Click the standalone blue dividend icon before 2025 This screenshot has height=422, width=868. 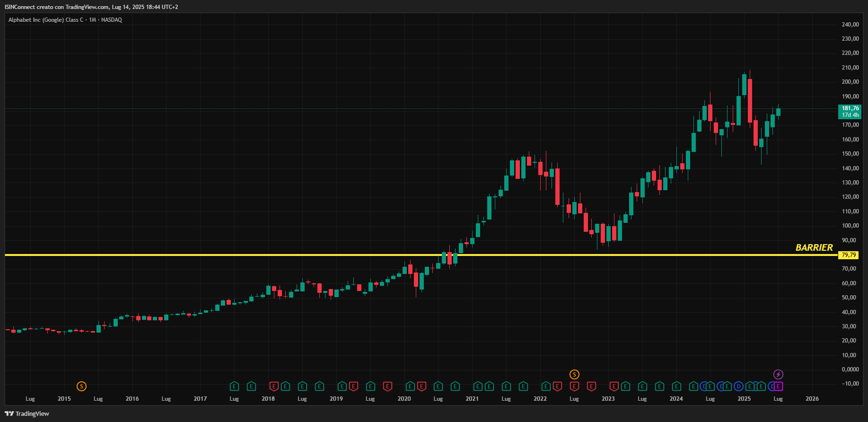(738, 387)
